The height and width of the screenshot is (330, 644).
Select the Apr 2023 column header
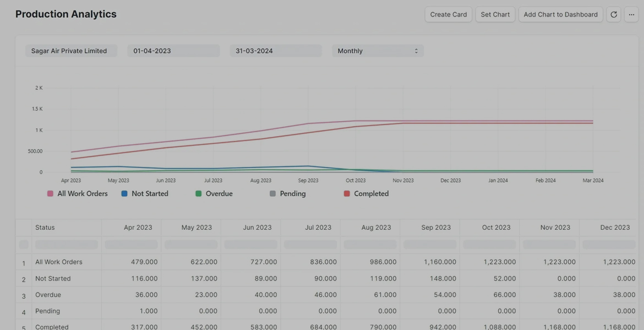coord(138,227)
